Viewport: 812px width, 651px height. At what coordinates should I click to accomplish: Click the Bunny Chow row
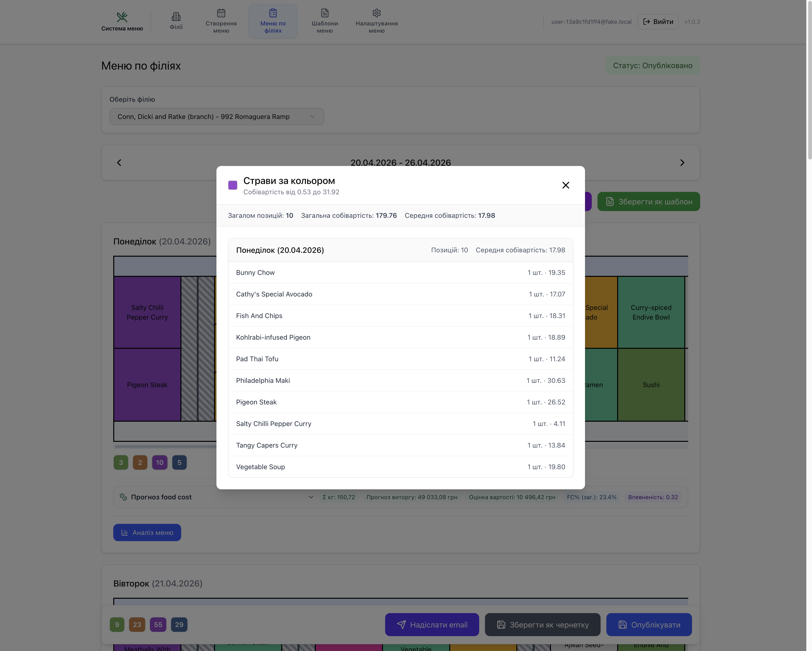pyautogui.click(x=401, y=272)
